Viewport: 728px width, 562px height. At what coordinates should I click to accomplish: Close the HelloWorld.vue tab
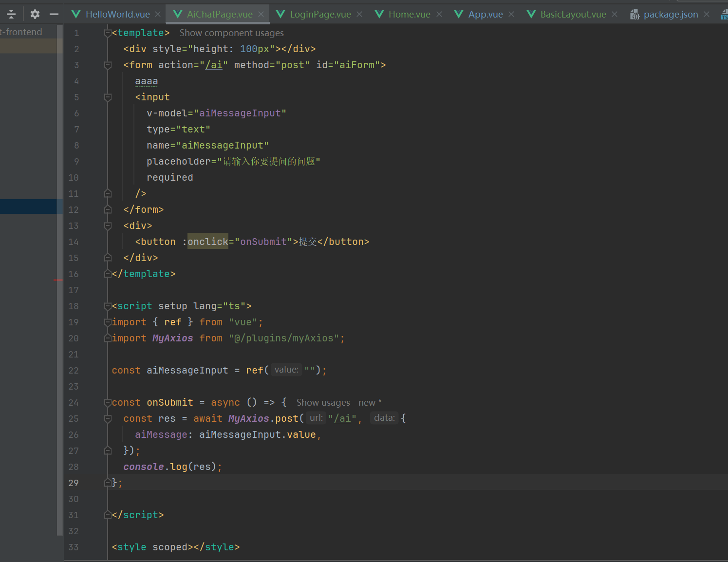pos(158,14)
